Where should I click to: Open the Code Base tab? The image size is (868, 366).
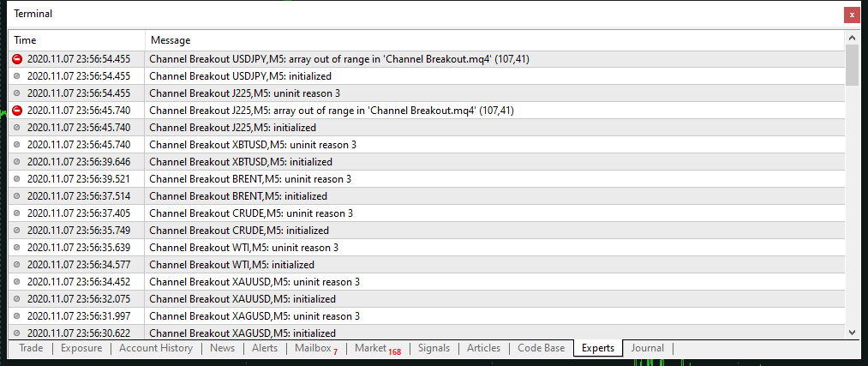click(x=542, y=348)
